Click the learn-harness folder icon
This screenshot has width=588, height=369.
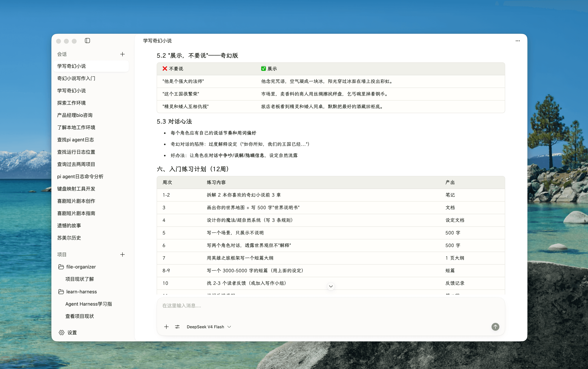point(61,292)
